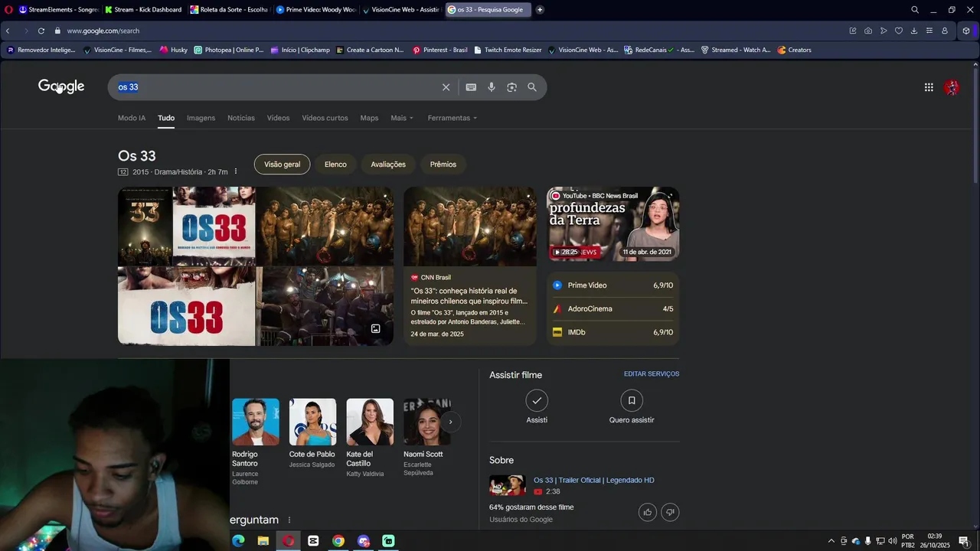Open the three-dot menu beside movie info
980x551 pixels.
click(236, 171)
